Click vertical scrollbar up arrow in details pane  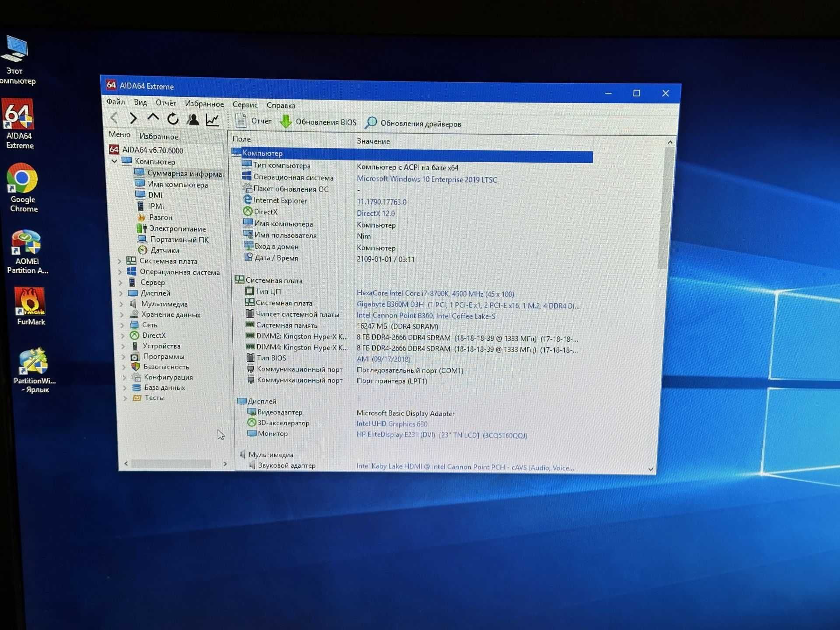tap(670, 142)
